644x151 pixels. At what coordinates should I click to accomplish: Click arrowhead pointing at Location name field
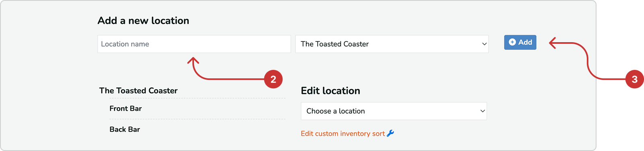click(x=193, y=61)
